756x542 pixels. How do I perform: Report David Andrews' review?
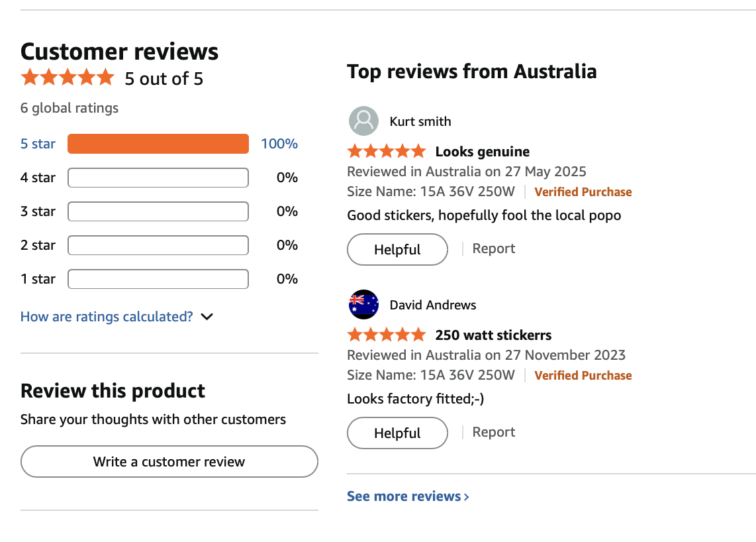tap(493, 431)
